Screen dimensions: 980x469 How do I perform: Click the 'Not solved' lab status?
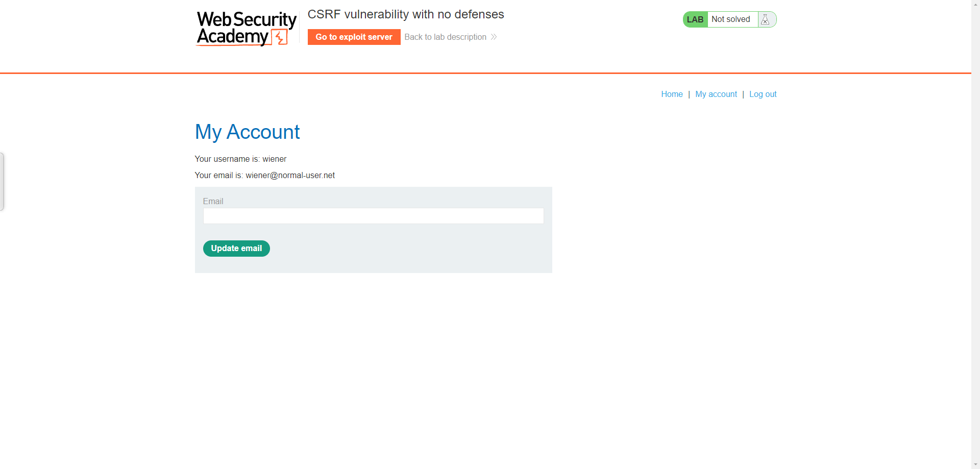730,19
